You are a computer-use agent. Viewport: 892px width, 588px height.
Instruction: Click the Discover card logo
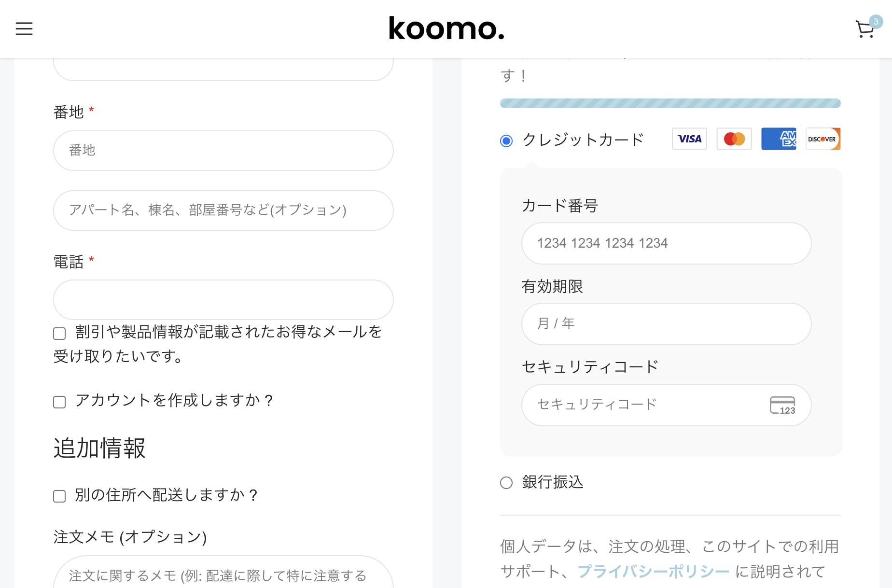click(x=823, y=139)
